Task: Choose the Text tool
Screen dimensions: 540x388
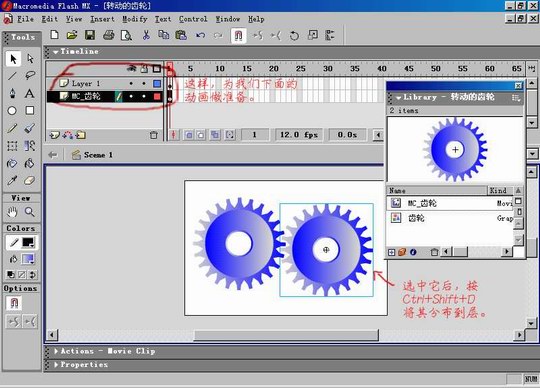Action: (30, 93)
